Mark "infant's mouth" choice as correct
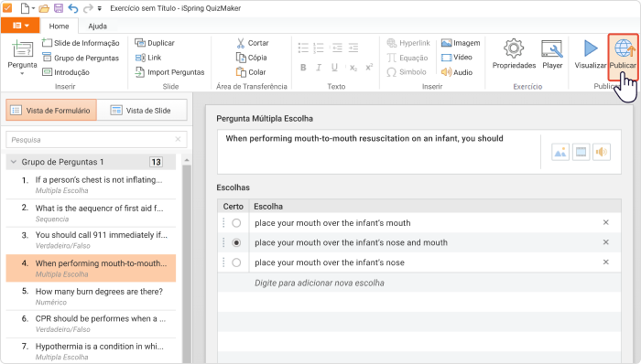Image resolution: width=641 pixels, height=364 pixels. 236,223
